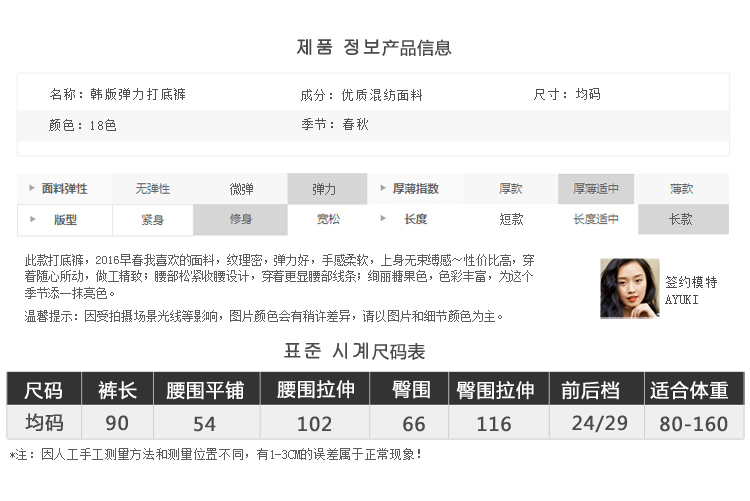Click the 均码 size row cell
Screen dimensions: 750x501
pos(43,422)
